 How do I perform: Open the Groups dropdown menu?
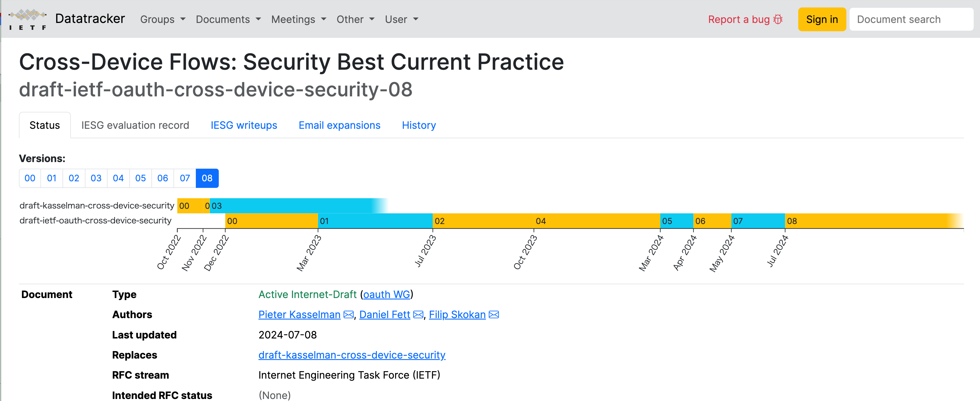163,20
